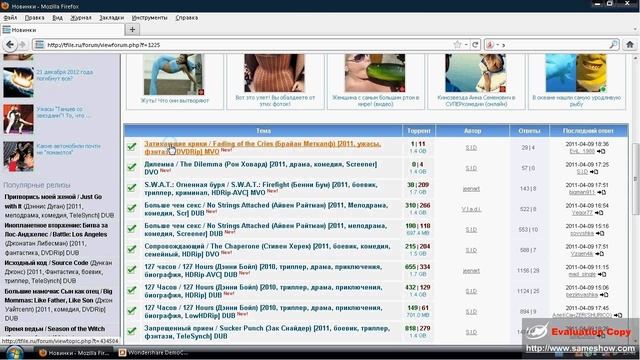Open the Инструменты menu
This screenshot has width=640, height=360.
[x=149, y=18]
